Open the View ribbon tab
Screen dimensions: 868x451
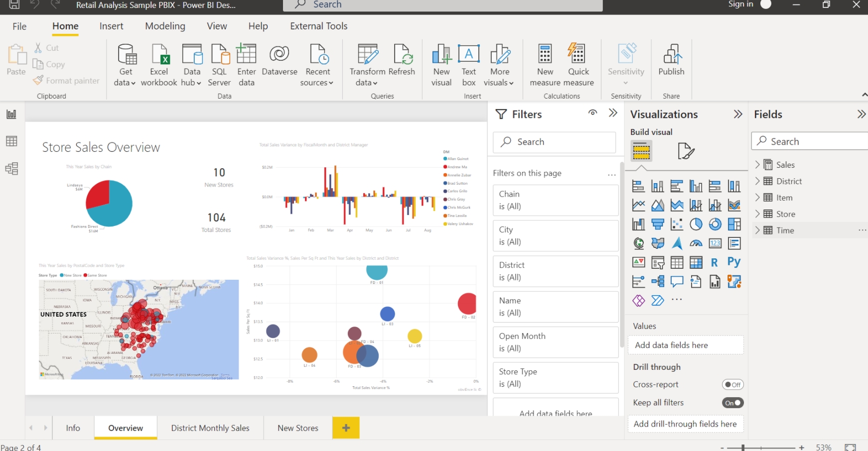pos(217,26)
